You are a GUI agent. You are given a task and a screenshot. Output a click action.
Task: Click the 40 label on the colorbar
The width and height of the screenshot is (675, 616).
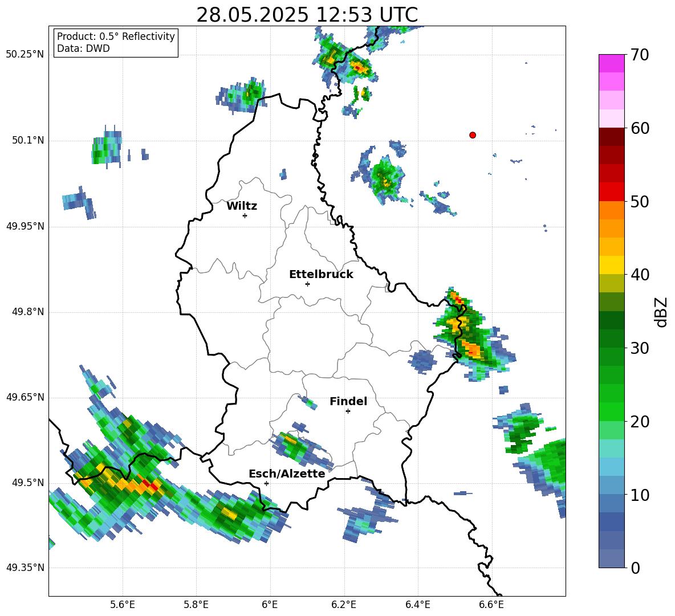pyautogui.click(x=640, y=275)
